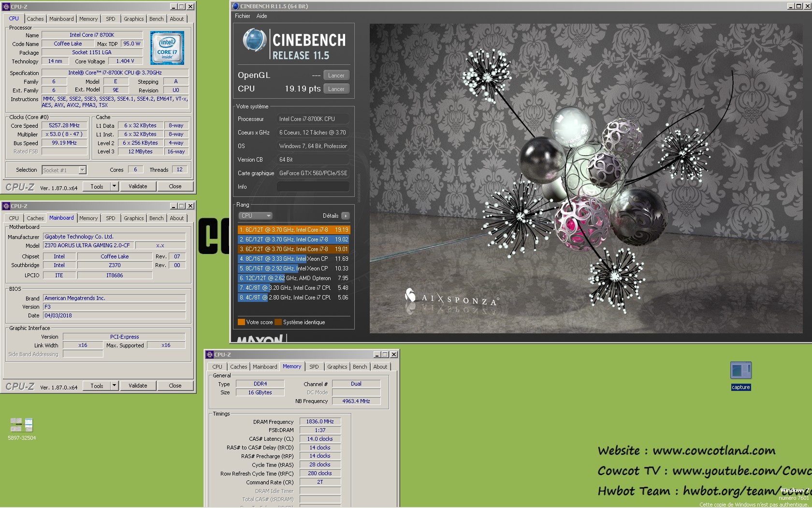Click the CAS# Latency 14.0 clocks value
The height and width of the screenshot is (508, 812).
tap(320, 439)
